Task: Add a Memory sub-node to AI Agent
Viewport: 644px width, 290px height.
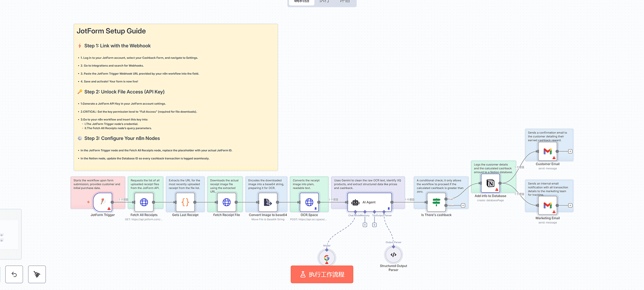Action: pos(365,225)
